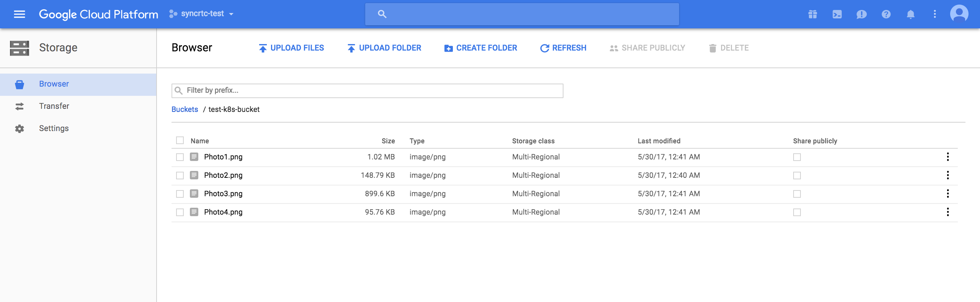Select the Photo2.png row checkbox
Image resolution: width=980 pixels, height=302 pixels.
[180, 176]
